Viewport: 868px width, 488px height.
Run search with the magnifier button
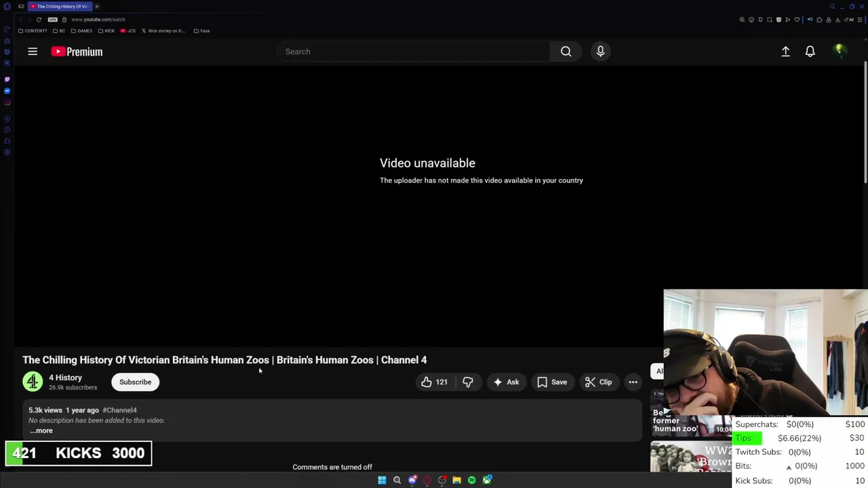click(x=566, y=52)
